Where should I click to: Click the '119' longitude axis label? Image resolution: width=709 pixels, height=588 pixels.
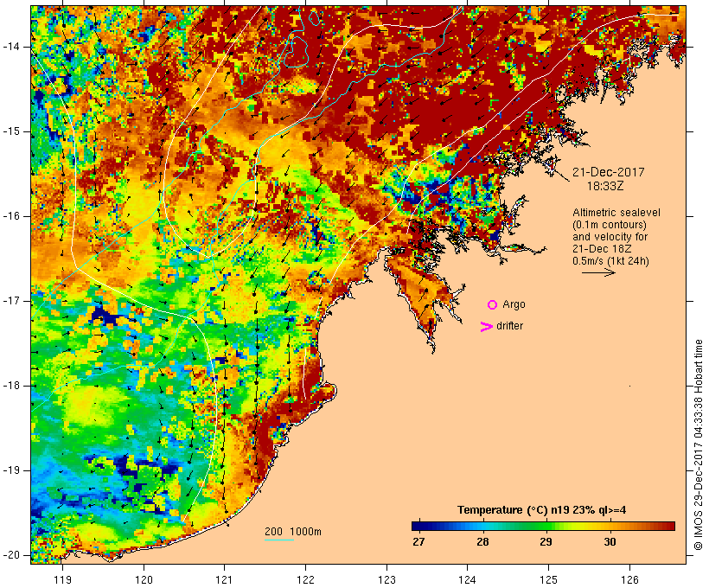point(62,580)
